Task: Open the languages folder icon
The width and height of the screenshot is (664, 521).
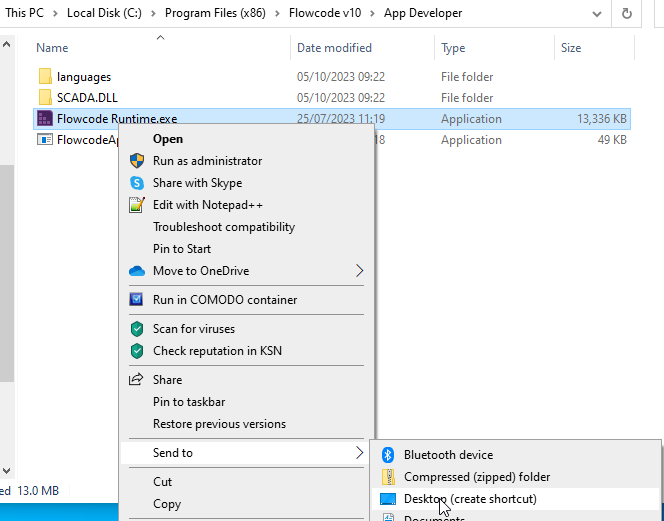Action: 45,77
